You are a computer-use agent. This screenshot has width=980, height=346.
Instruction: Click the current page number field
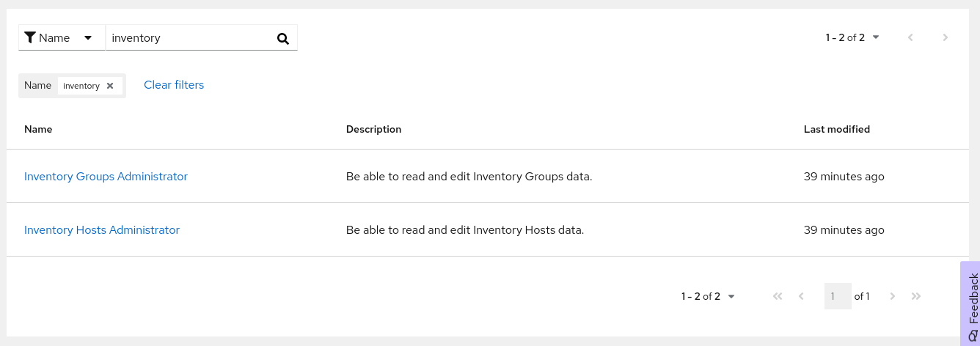point(838,296)
